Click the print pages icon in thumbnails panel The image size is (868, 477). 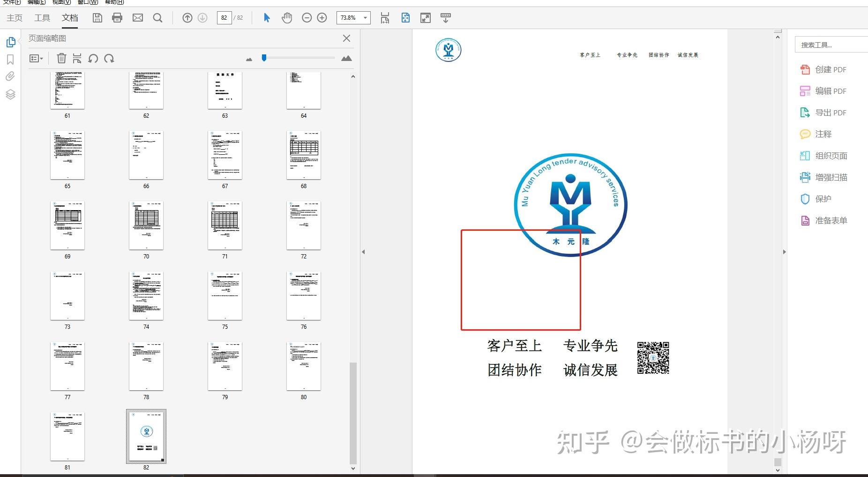[77, 58]
